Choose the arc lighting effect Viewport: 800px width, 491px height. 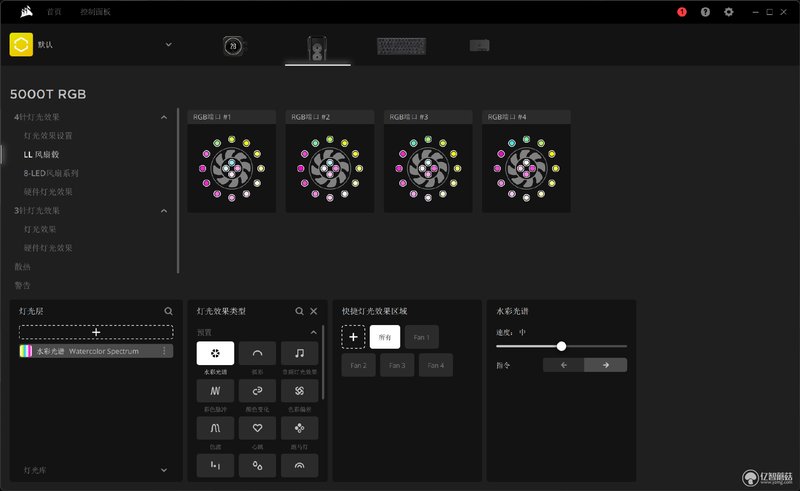[258, 353]
